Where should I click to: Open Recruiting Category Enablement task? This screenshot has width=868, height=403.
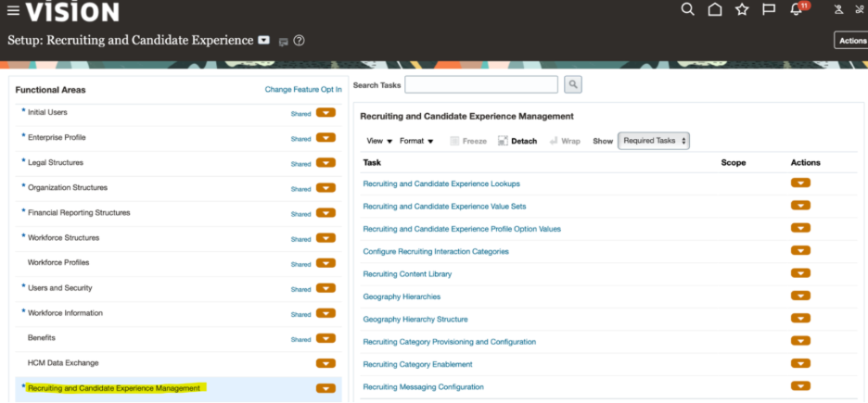tap(417, 365)
